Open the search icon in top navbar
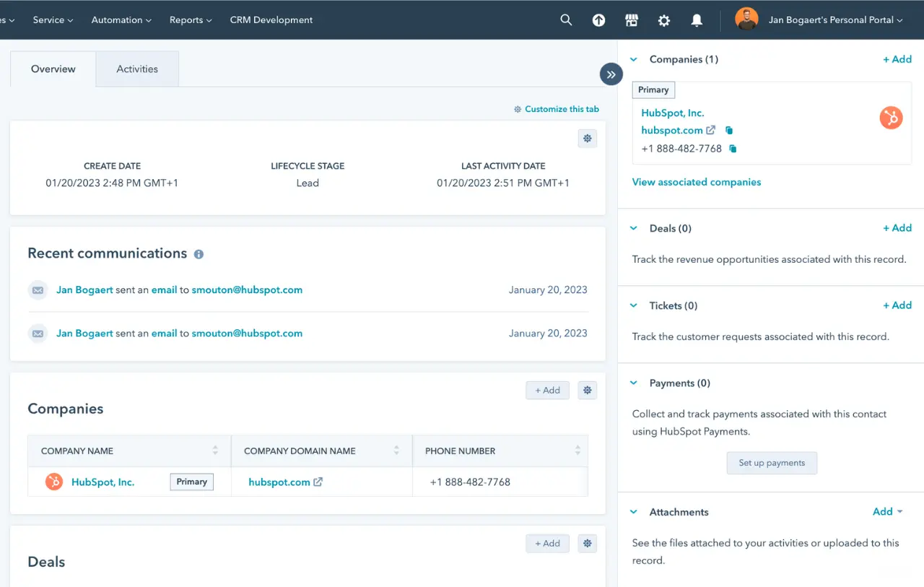 pos(566,20)
